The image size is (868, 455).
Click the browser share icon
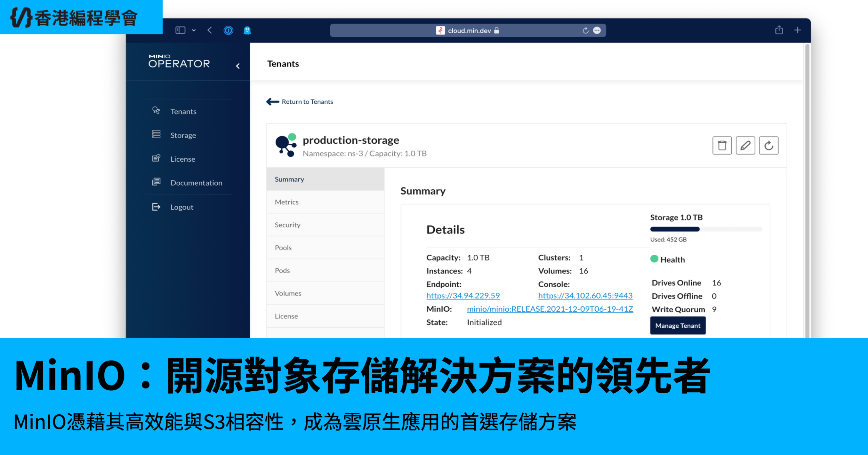coord(779,30)
